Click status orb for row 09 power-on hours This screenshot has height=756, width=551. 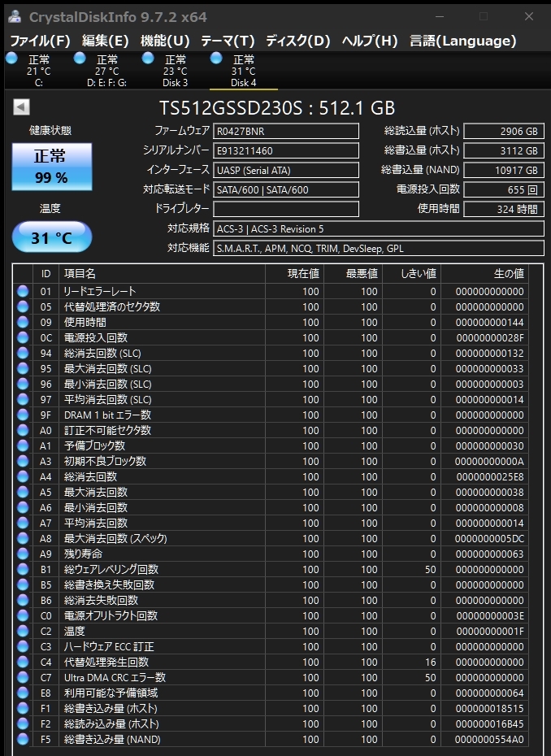click(x=23, y=322)
